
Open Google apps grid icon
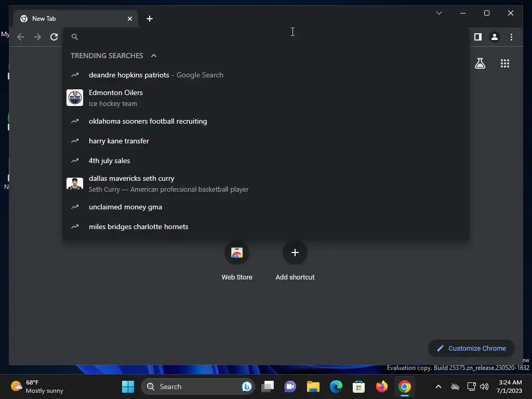(x=505, y=63)
